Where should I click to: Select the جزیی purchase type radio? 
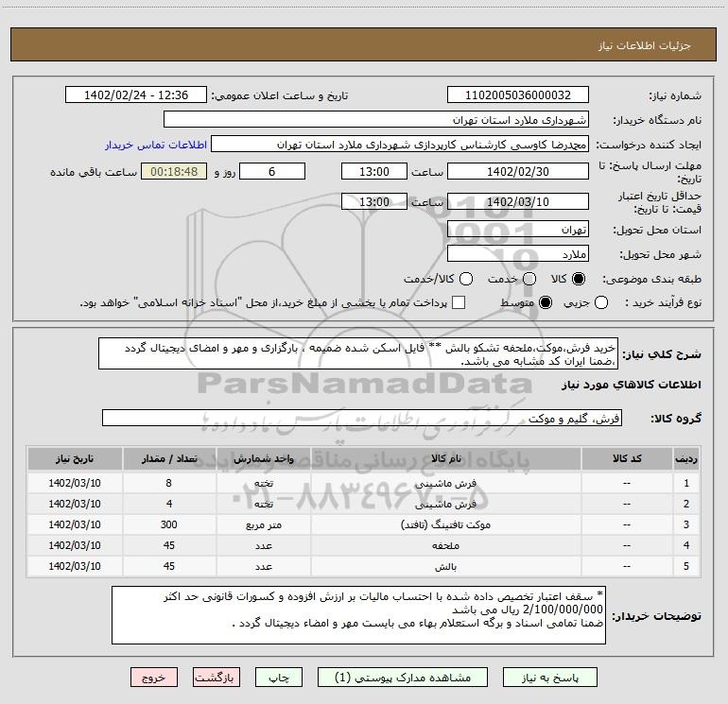click(600, 302)
